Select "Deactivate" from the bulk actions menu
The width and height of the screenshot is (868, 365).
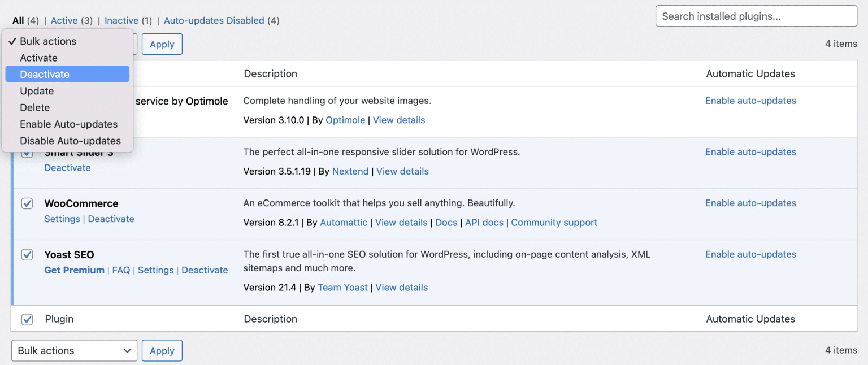[x=44, y=74]
